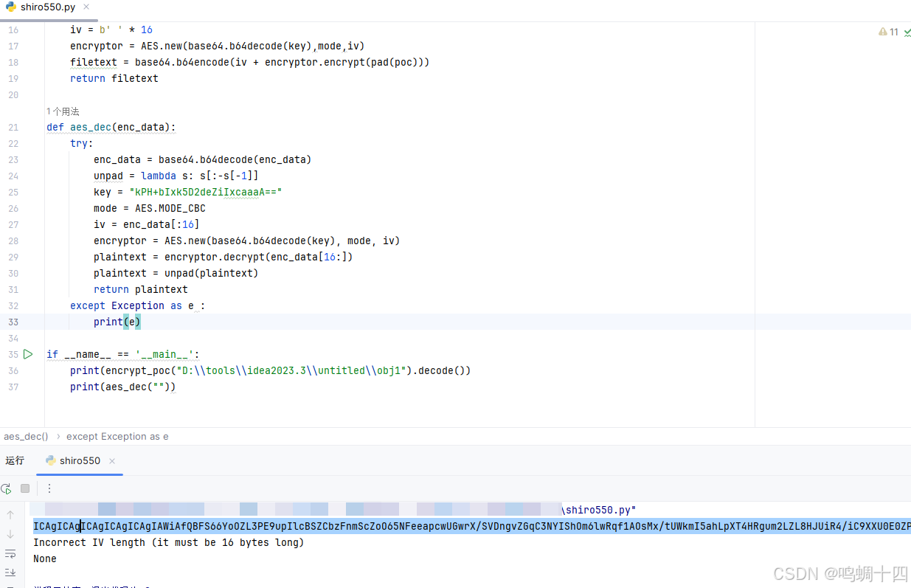Click the up-arrow in the console sidebar
Image resolution: width=911 pixels, height=588 pixels.
10,515
